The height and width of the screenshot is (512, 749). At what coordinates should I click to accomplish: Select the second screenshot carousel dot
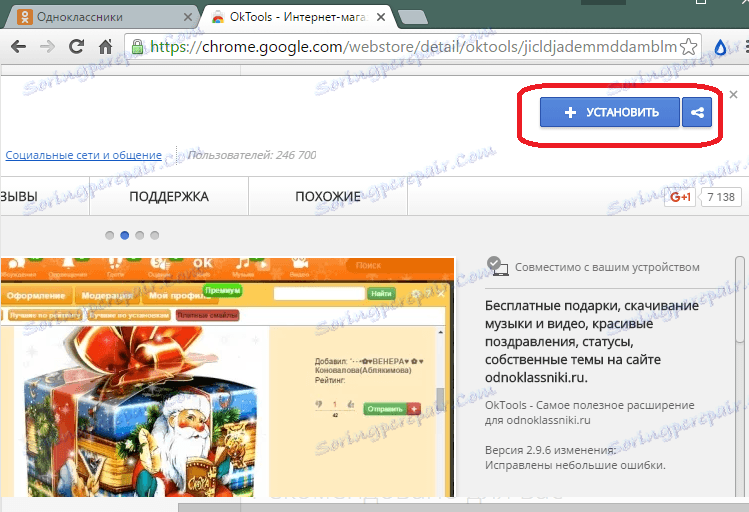(125, 235)
